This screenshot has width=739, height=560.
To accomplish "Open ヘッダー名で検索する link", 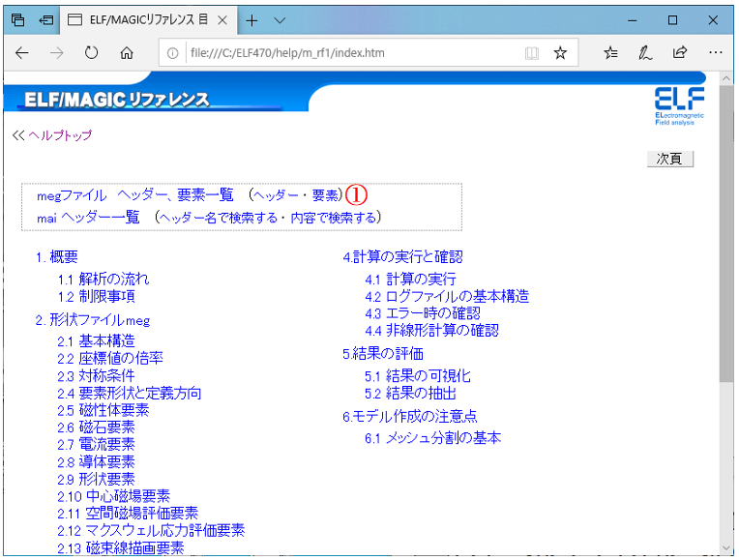I will (x=218, y=218).
